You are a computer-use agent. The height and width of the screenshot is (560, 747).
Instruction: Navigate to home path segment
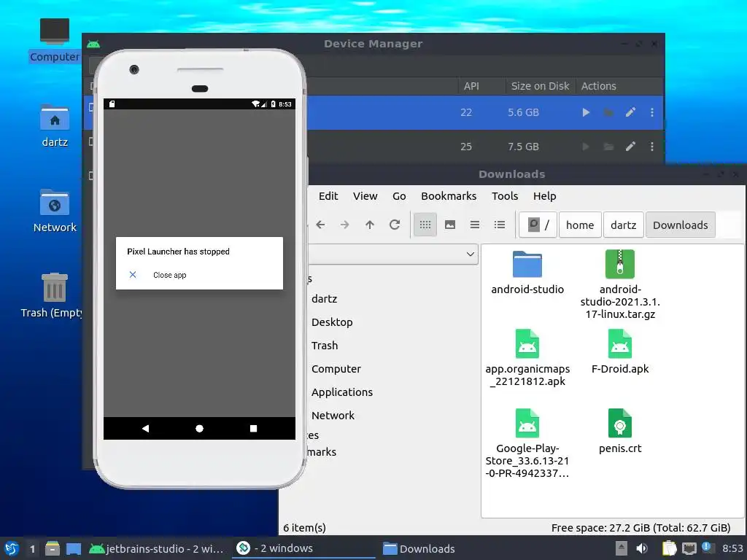pos(580,225)
